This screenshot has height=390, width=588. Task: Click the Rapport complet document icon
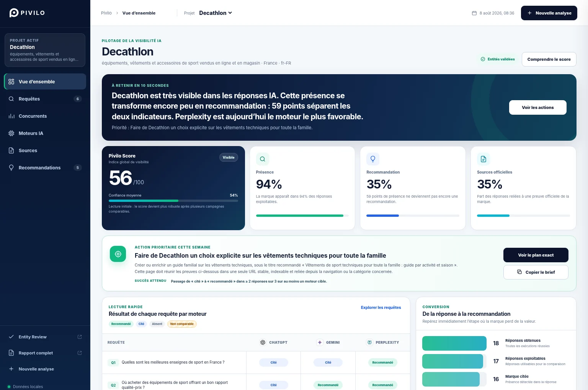(11, 353)
